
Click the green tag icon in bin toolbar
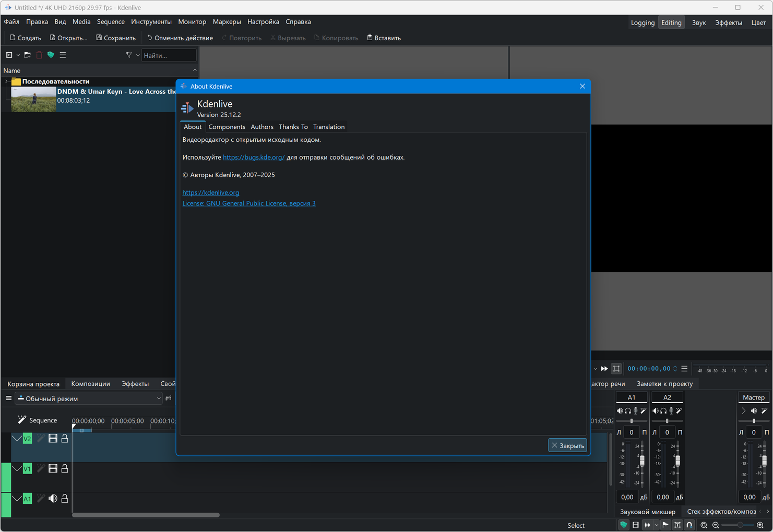(x=51, y=55)
